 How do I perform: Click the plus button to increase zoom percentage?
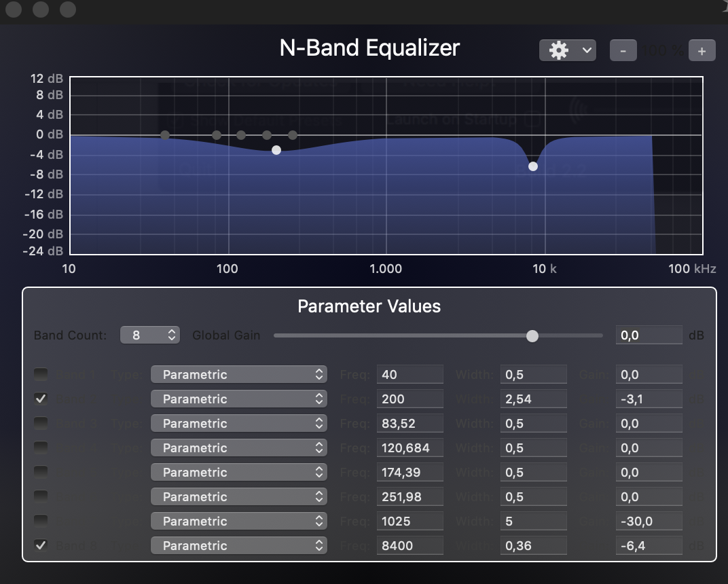click(702, 50)
